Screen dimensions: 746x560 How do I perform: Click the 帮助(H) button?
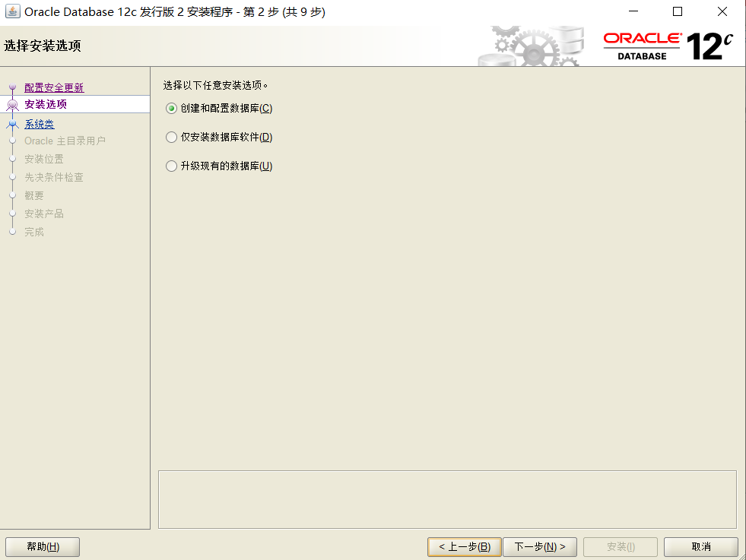(43, 546)
